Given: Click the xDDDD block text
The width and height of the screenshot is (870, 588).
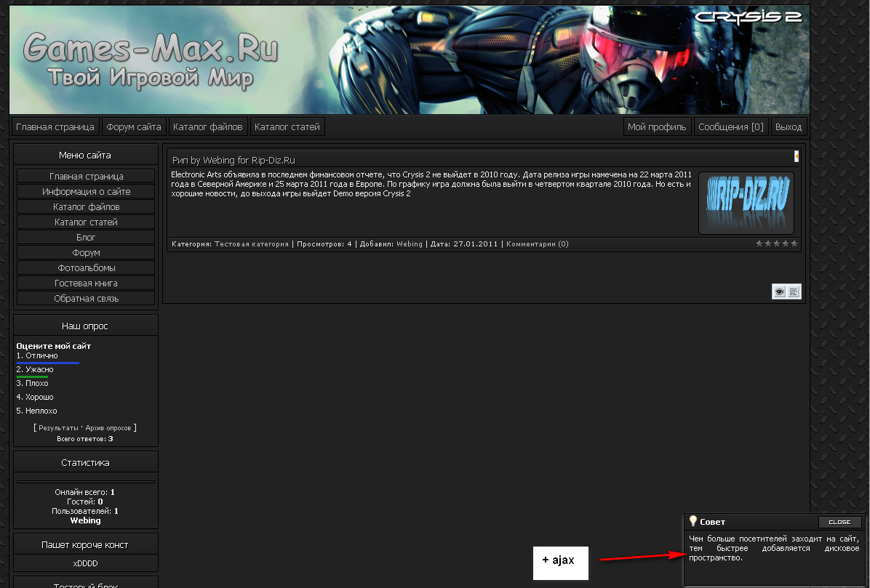Looking at the screenshot, I should [85, 563].
